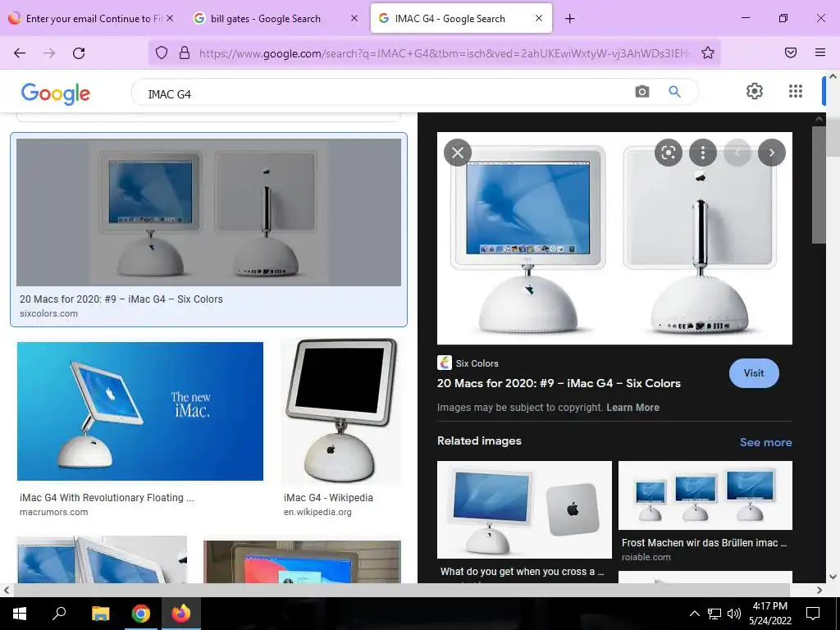Image resolution: width=840 pixels, height=630 pixels.
Task: Click the Six Colors source name
Action: (x=477, y=363)
